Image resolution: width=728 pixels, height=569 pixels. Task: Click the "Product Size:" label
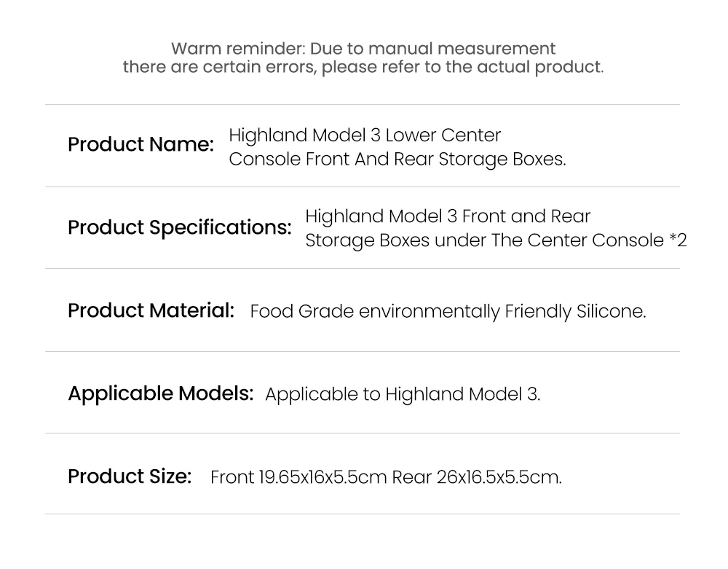click(130, 477)
